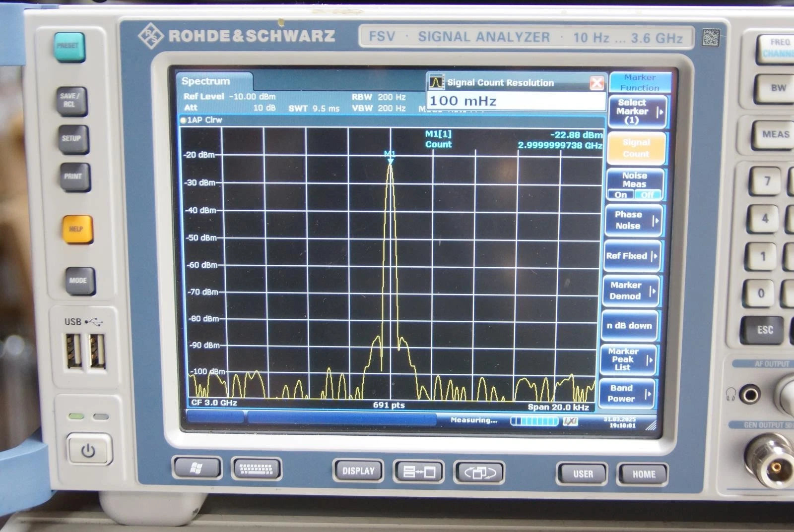Tap the 100 mHz resolution entry field
The height and width of the screenshot is (532, 794).
point(516,101)
